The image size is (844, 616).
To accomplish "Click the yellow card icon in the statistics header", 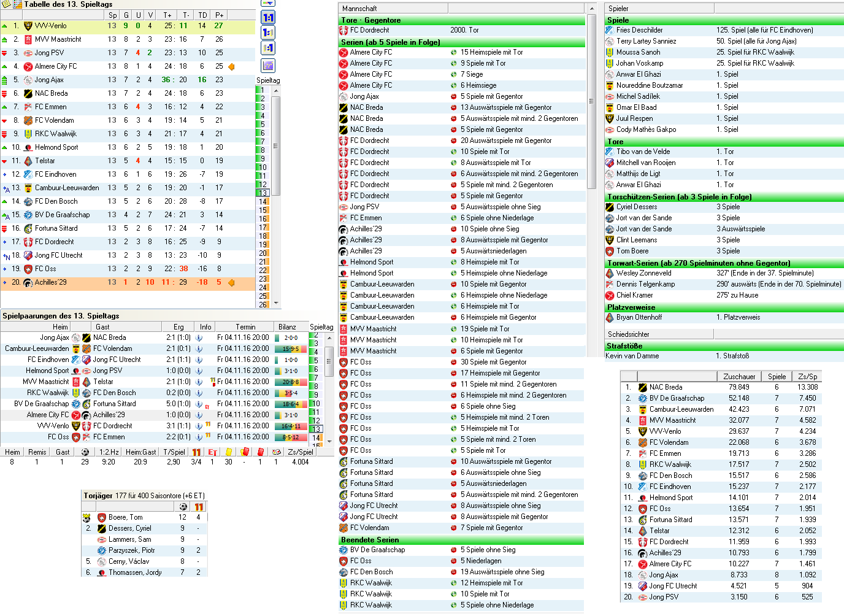I will 228,452.
